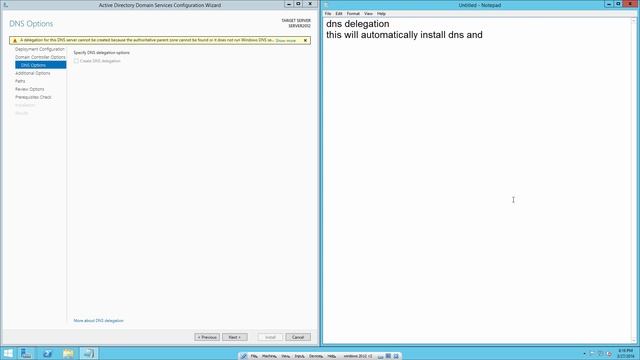
Task: Click the Install button in the wizard
Action: pos(270,337)
